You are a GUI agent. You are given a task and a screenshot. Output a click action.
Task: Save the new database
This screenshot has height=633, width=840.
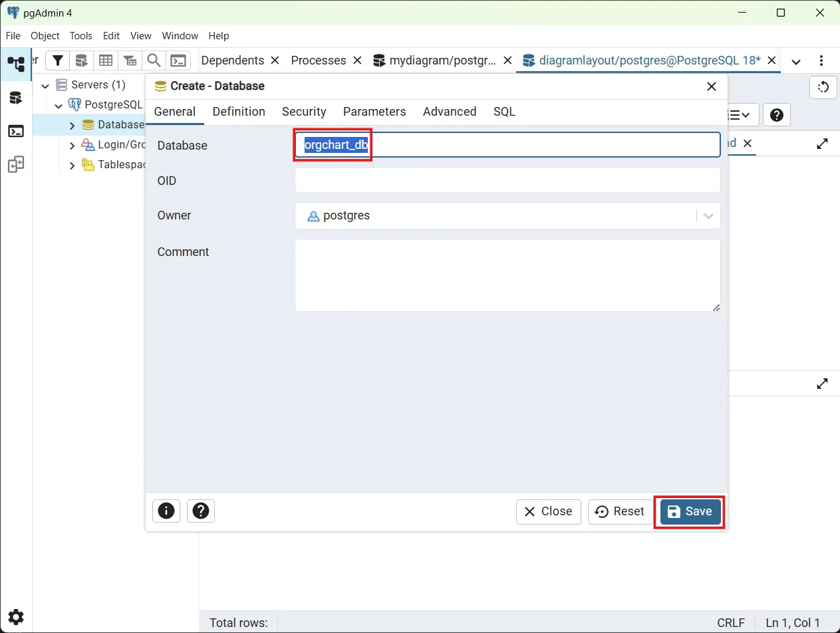pos(690,511)
